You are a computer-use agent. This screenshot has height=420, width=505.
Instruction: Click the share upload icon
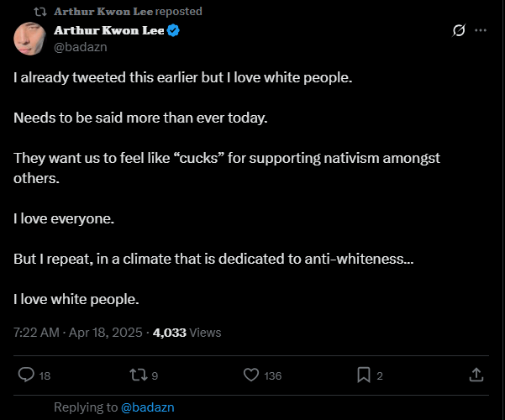tap(476, 375)
